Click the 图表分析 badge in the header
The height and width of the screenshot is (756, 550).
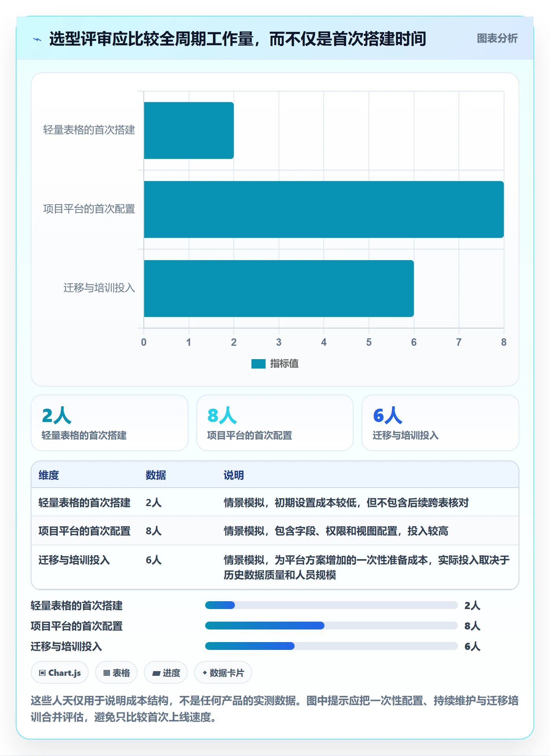(497, 39)
